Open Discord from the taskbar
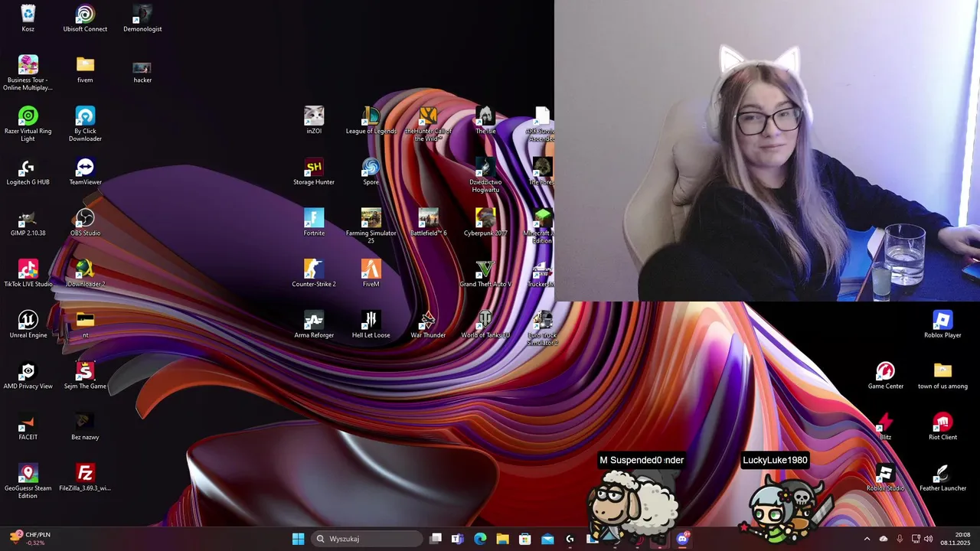Viewport: 980px width, 551px height. pyautogui.click(x=682, y=539)
